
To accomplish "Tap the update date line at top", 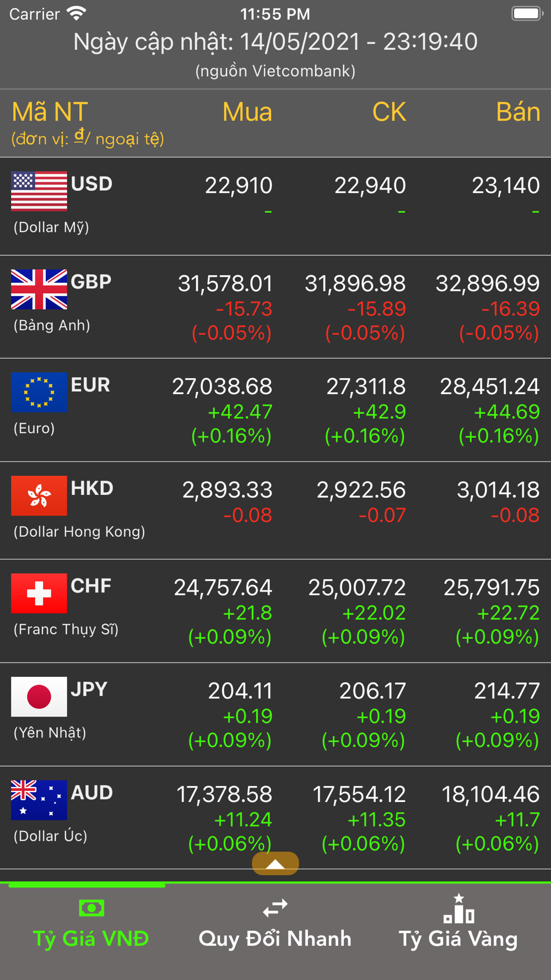I will 275,42.
